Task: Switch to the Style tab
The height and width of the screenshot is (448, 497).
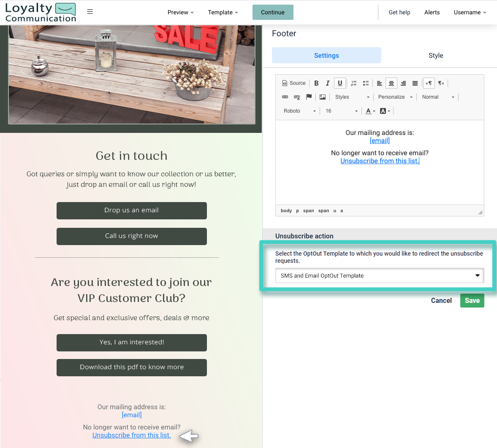Action: click(436, 55)
